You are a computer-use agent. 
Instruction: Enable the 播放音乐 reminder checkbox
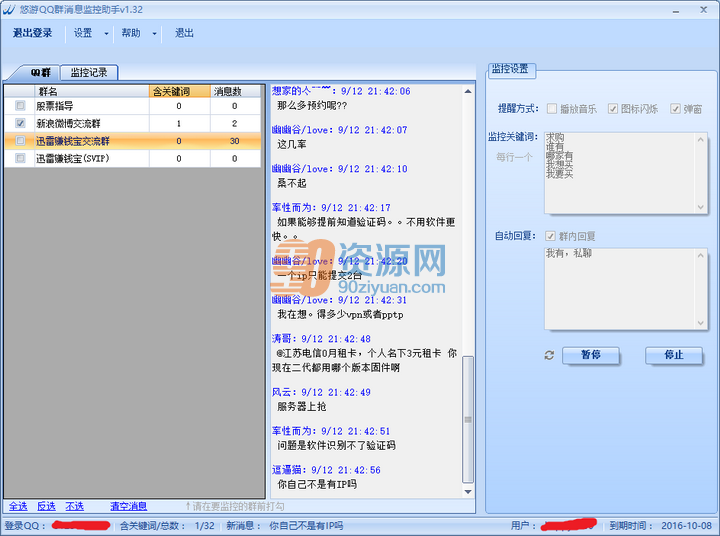(552, 108)
